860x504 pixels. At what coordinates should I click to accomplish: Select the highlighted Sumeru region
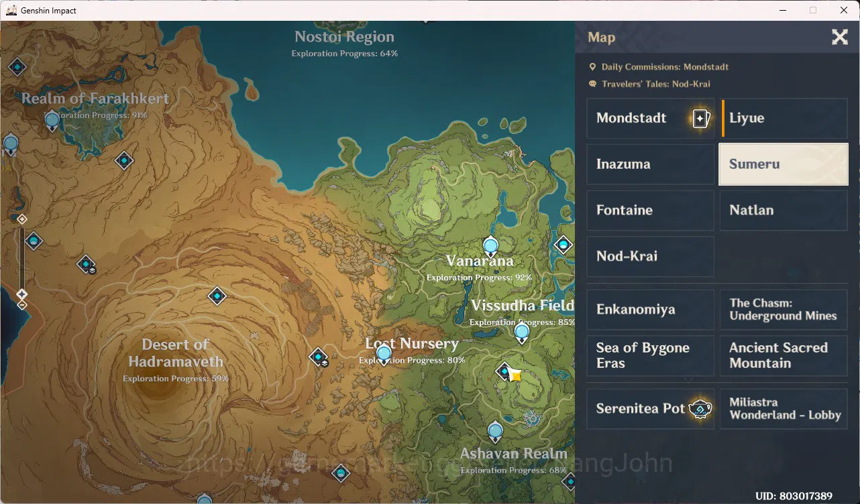point(784,164)
